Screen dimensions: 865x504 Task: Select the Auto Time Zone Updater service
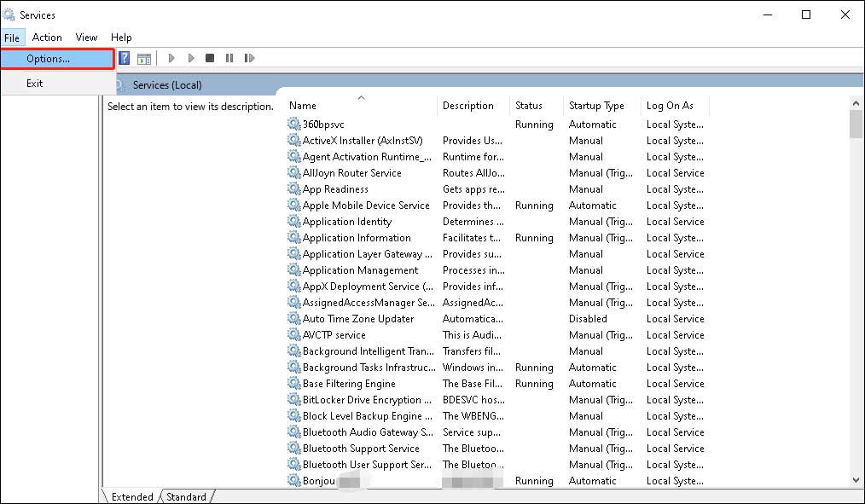click(x=357, y=319)
